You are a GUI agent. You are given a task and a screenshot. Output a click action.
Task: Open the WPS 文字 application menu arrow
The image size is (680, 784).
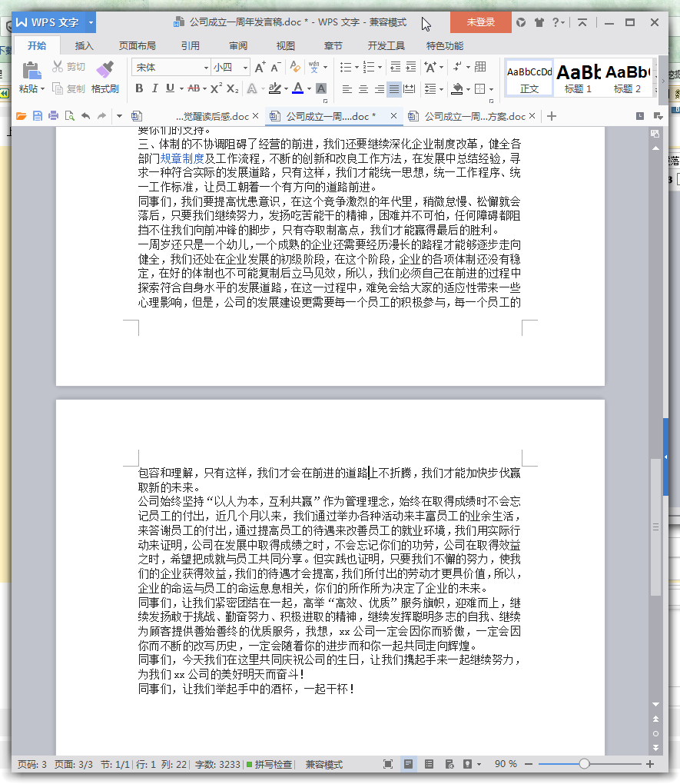point(91,22)
